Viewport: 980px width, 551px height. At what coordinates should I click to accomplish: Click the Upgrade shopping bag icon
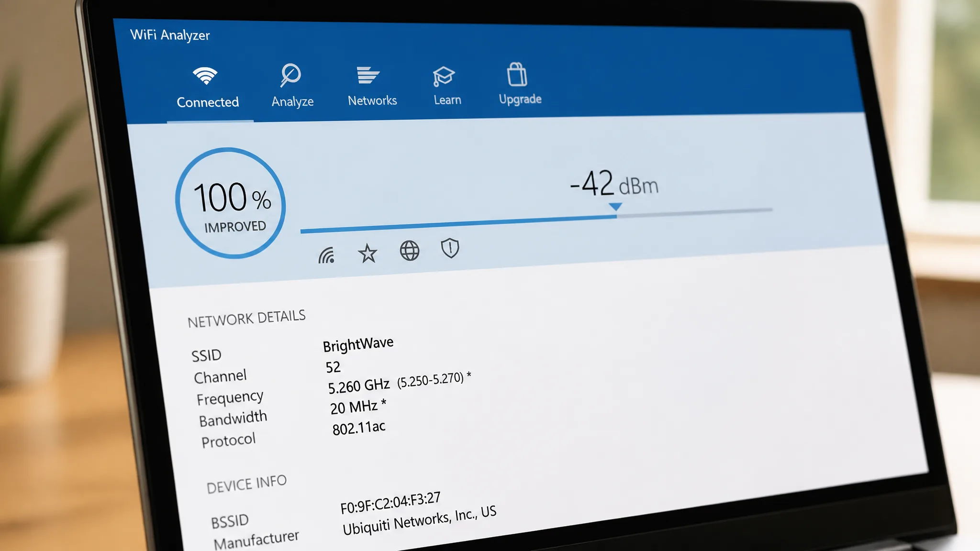coord(517,74)
